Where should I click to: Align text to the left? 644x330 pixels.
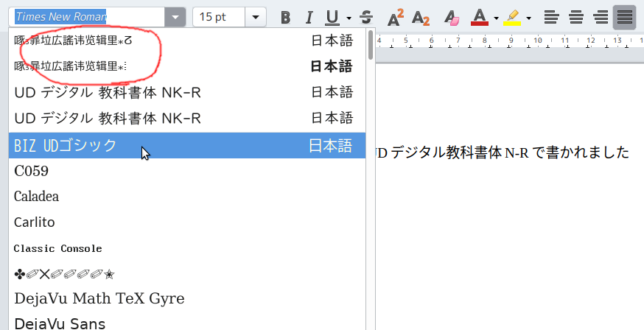pyautogui.click(x=551, y=17)
